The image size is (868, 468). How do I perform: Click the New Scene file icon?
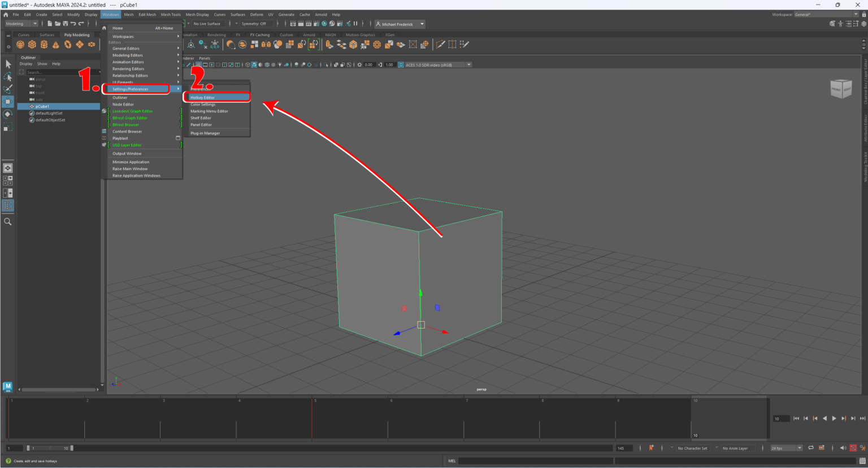pos(50,24)
